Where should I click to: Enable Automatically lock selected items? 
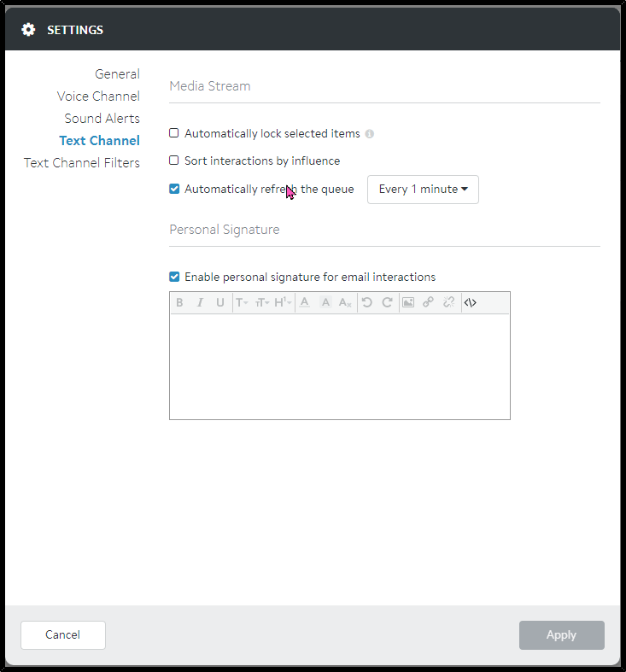(174, 133)
